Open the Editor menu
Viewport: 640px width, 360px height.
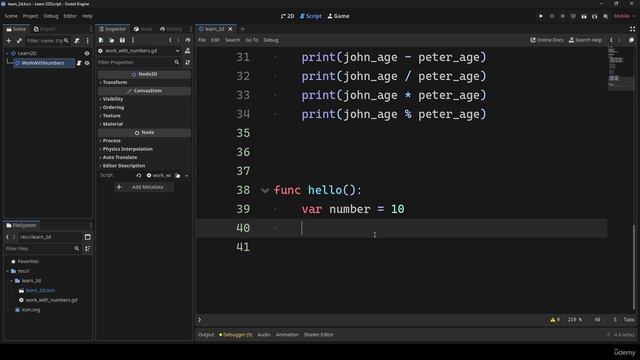tap(70, 16)
